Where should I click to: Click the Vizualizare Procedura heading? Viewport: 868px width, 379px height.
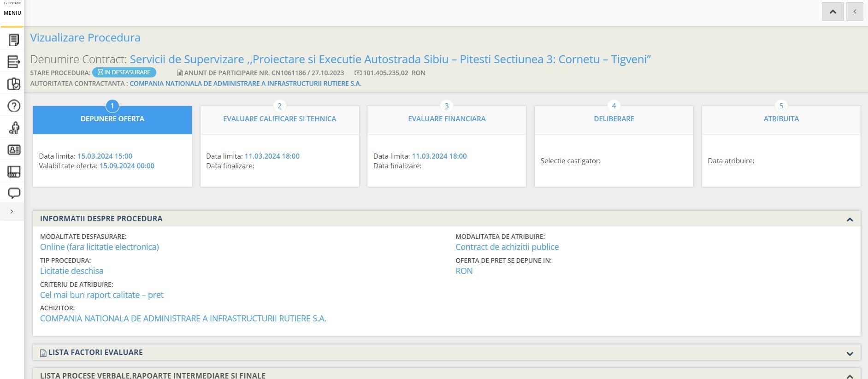click(85, 38)
